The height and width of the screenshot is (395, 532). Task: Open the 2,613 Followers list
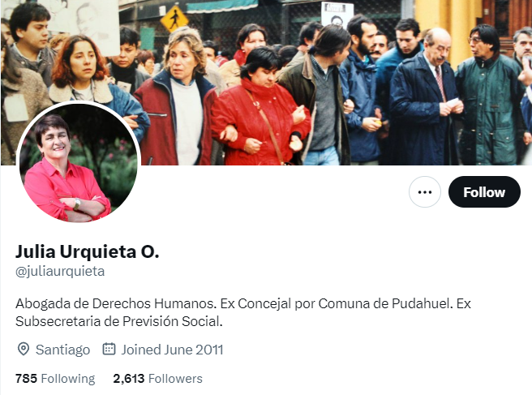click(x=158, y=378)
